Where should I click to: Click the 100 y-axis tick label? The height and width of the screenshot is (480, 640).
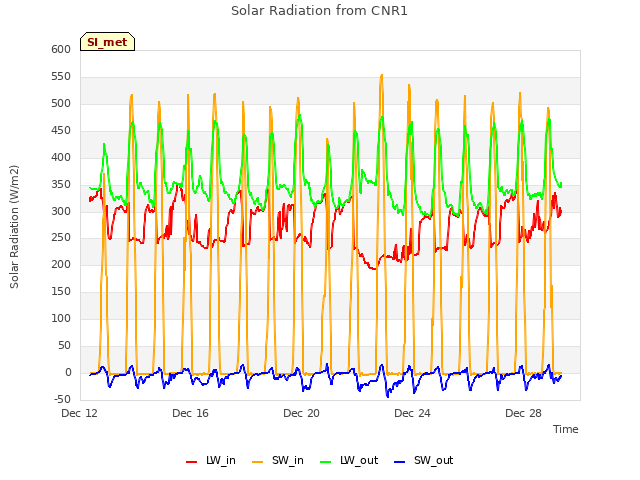point(61,318)
